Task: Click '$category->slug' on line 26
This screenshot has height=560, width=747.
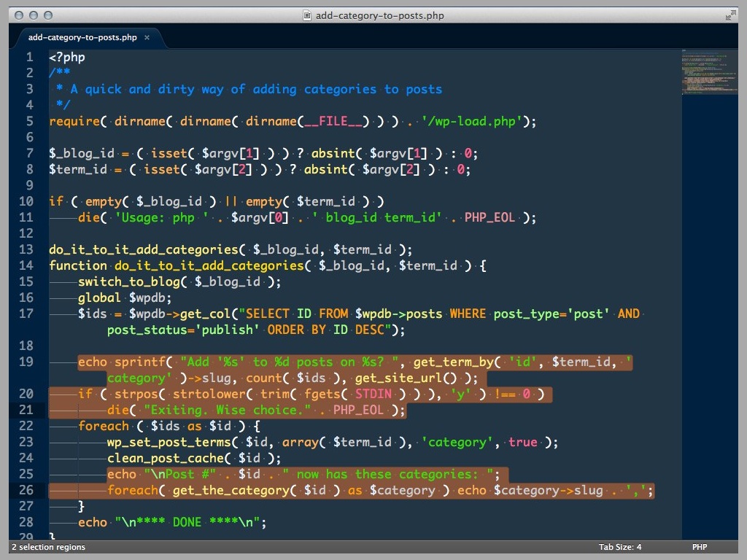Action: [x=548, y=490]
